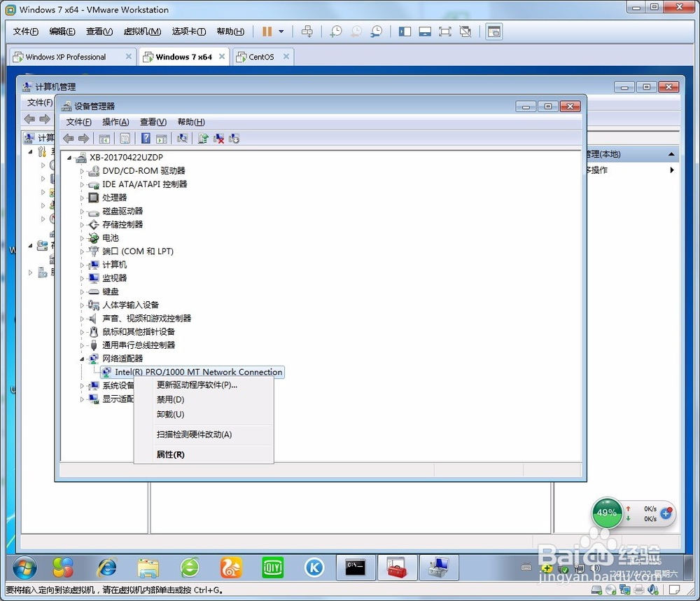This screenshot has height=601, width=700.
Task: Click update driver software toolbar icon
Action: coord(203,139)
